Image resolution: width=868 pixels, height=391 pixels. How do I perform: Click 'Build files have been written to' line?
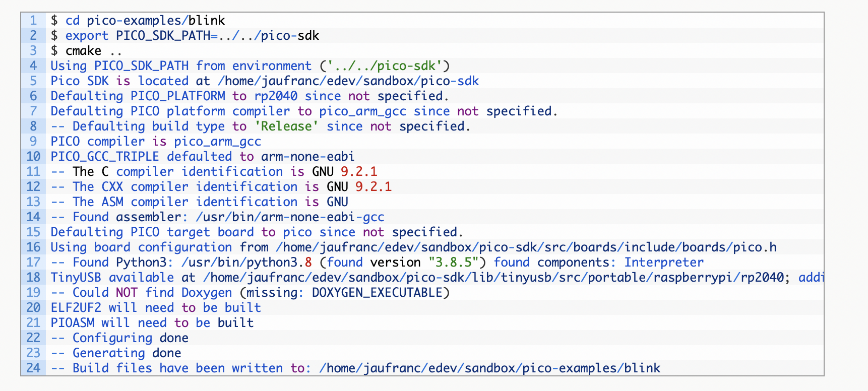[x=355, y=368]
